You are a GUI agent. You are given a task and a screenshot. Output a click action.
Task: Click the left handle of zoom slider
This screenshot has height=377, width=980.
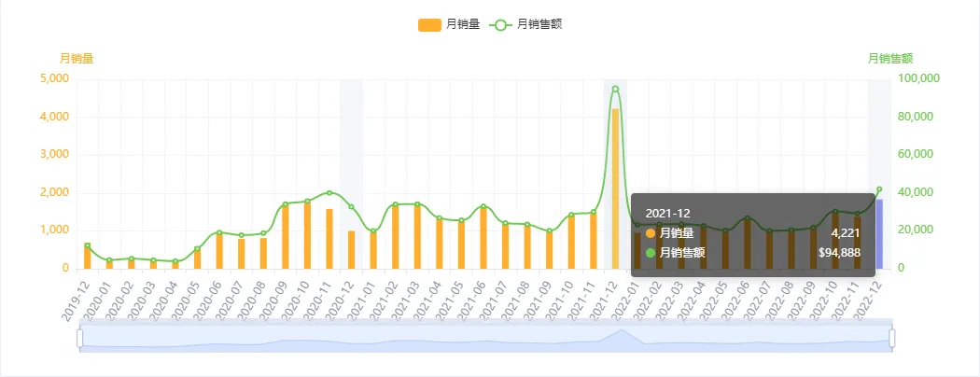pos(80,338)
